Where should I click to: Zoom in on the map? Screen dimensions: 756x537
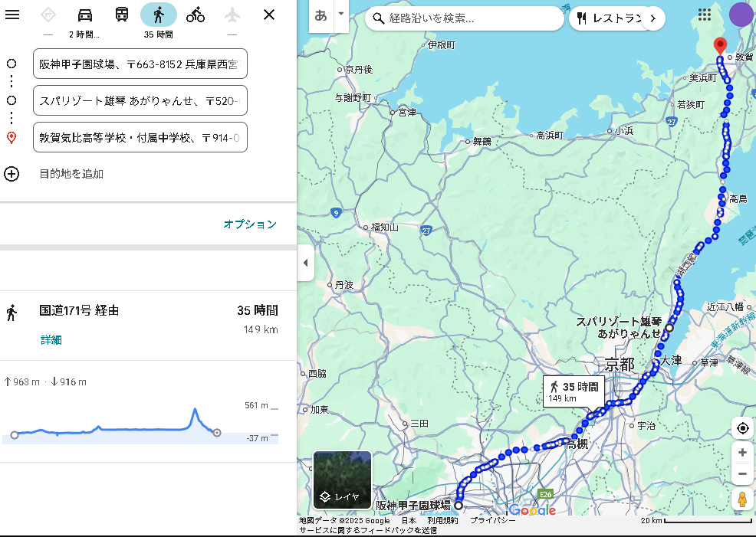(x=742, y=452)
